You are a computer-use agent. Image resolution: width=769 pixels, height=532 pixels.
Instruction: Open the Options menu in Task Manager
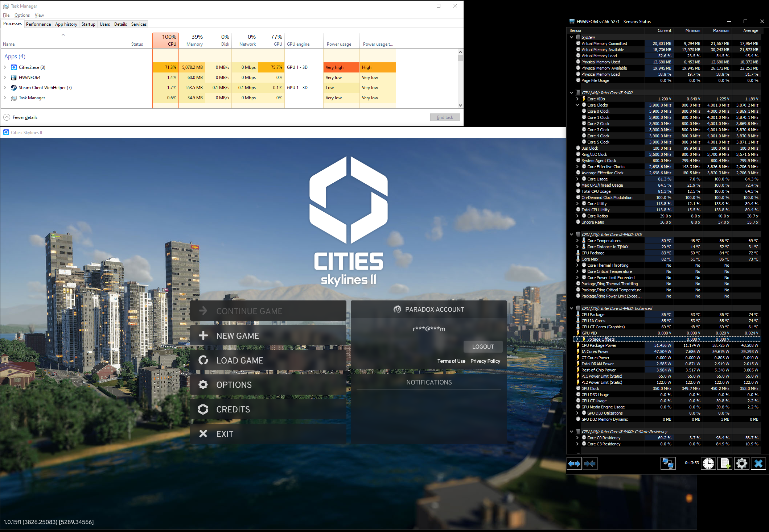coord(22,15)
